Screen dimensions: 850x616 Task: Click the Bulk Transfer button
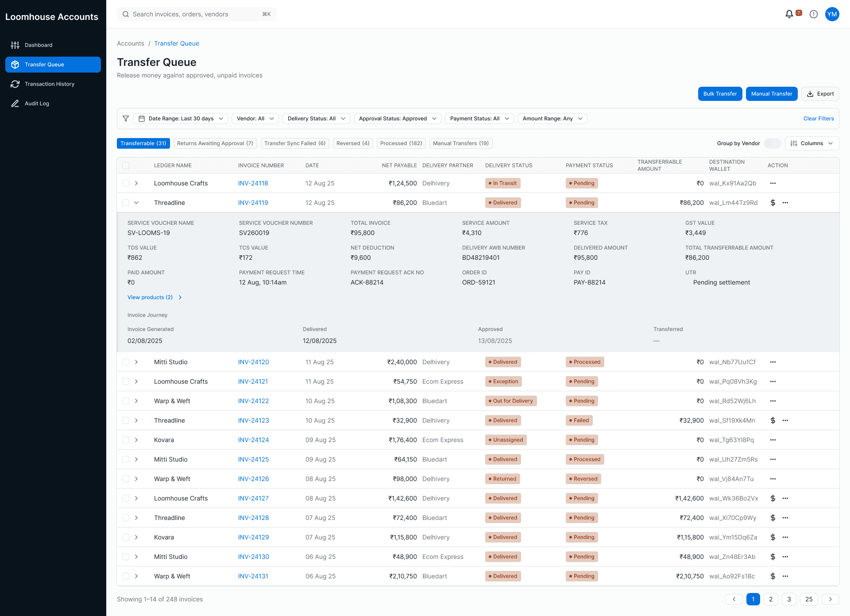click(720, 94)
